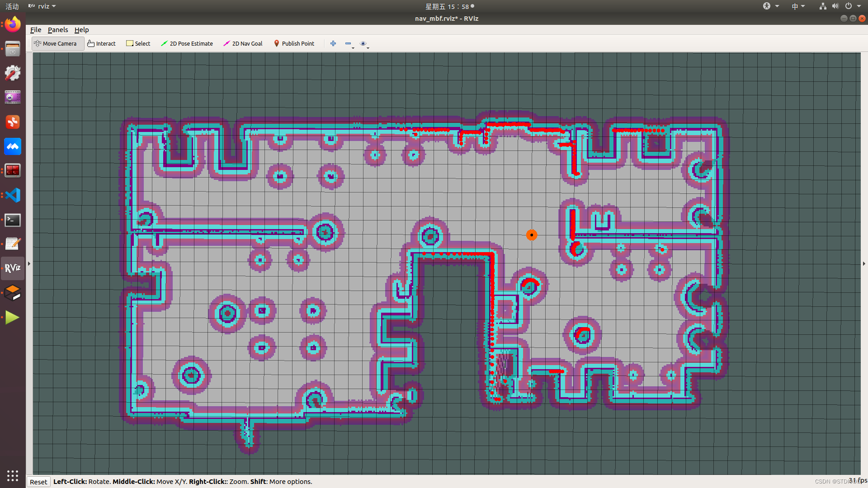The height and width of the screenshot is (488, 868).
Task: Activate the Publish Point tool
Action: click(x=294, y=43)
